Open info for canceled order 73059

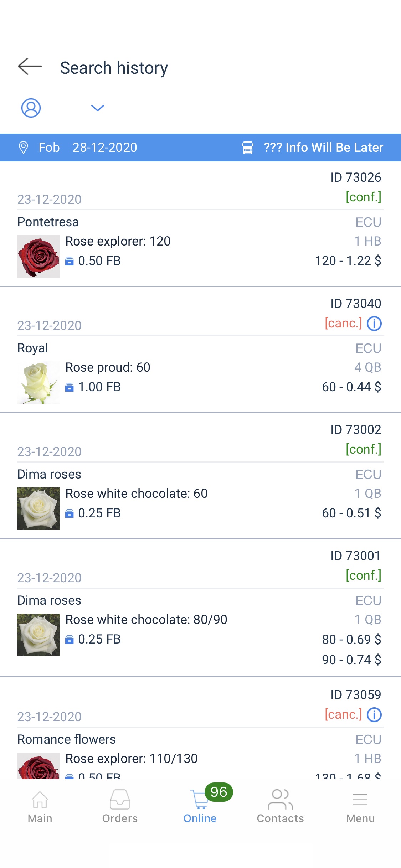[x=374, y=715]
